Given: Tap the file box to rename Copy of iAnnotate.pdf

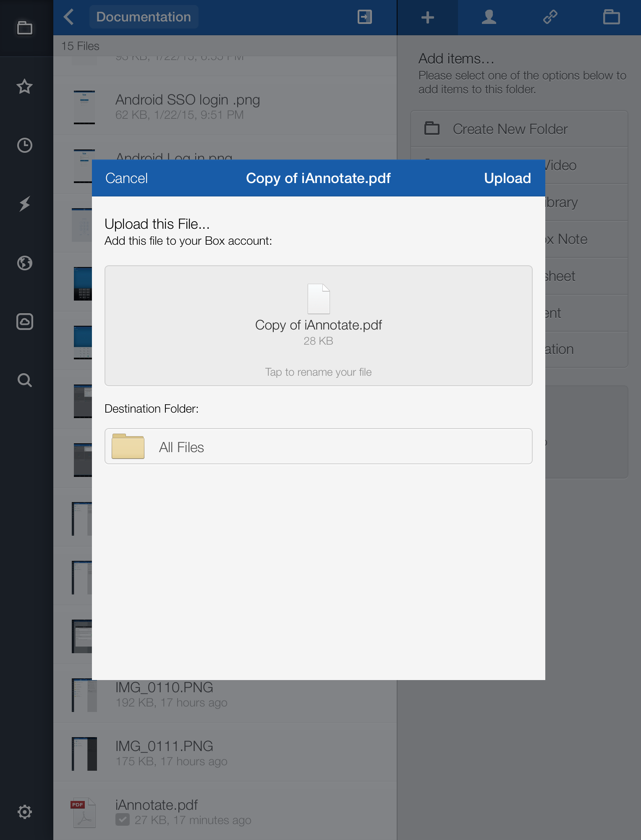Looking at the screenshot, I should (x=318, y=325).
